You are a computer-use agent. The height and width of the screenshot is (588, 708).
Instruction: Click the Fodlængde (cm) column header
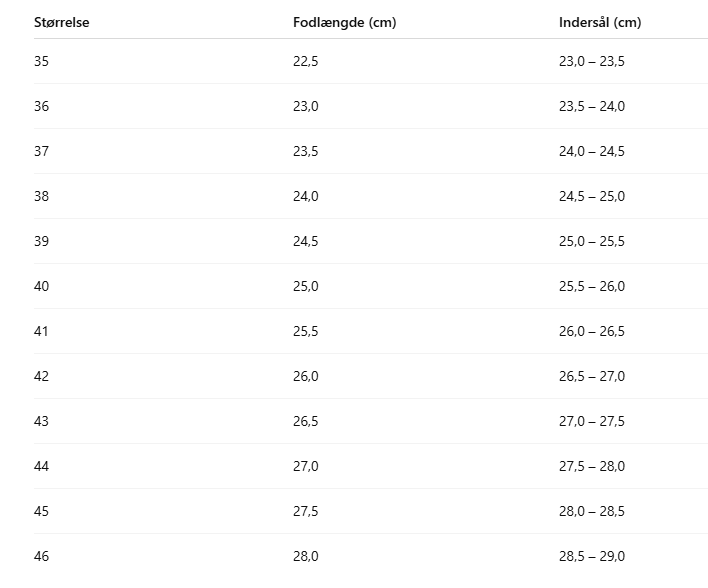pos(344,23)
